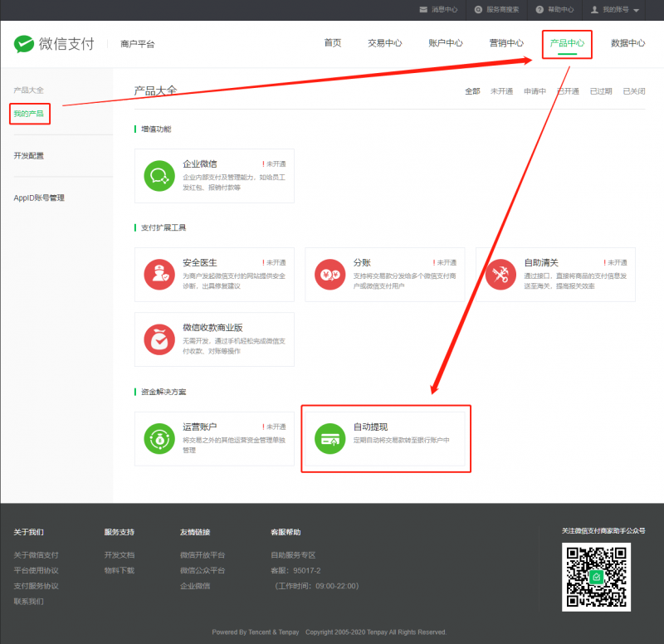The image size is (664, 644).
Task: Filter products by 未开通
Action: (x=502, y=91)
